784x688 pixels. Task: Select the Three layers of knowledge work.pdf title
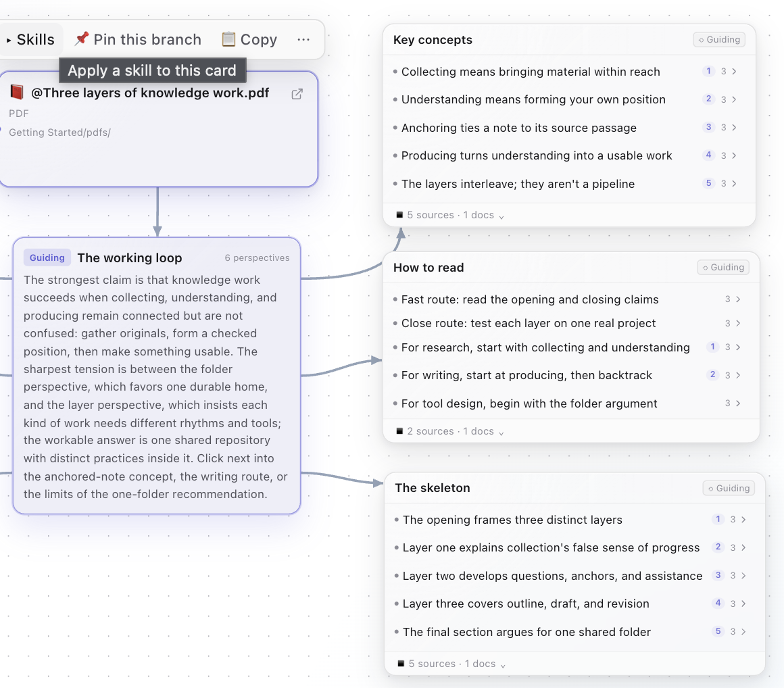(150, 93)
